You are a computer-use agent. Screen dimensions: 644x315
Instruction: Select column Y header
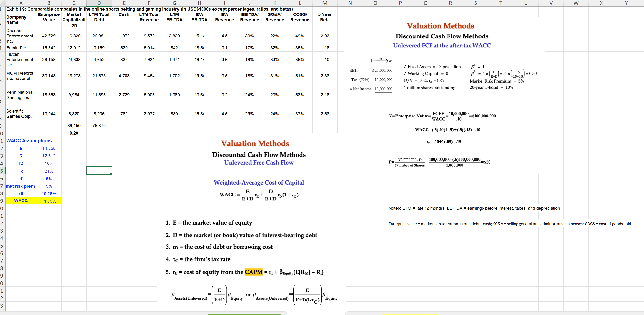click(x=626, y=3)
